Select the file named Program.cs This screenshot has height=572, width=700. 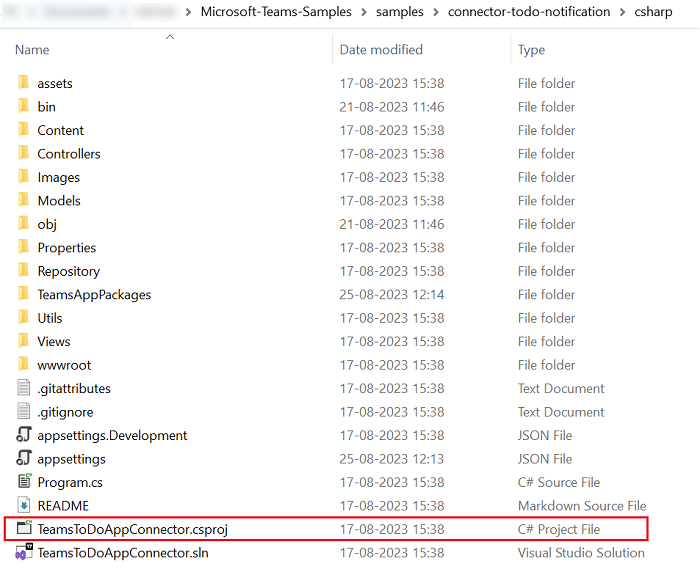70,482
